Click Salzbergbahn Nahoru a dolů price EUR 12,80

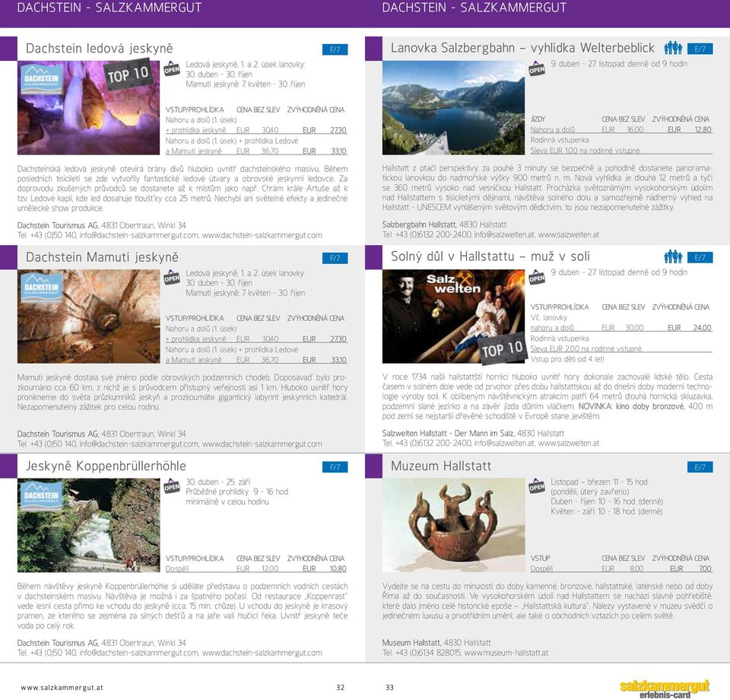(690, 130)
